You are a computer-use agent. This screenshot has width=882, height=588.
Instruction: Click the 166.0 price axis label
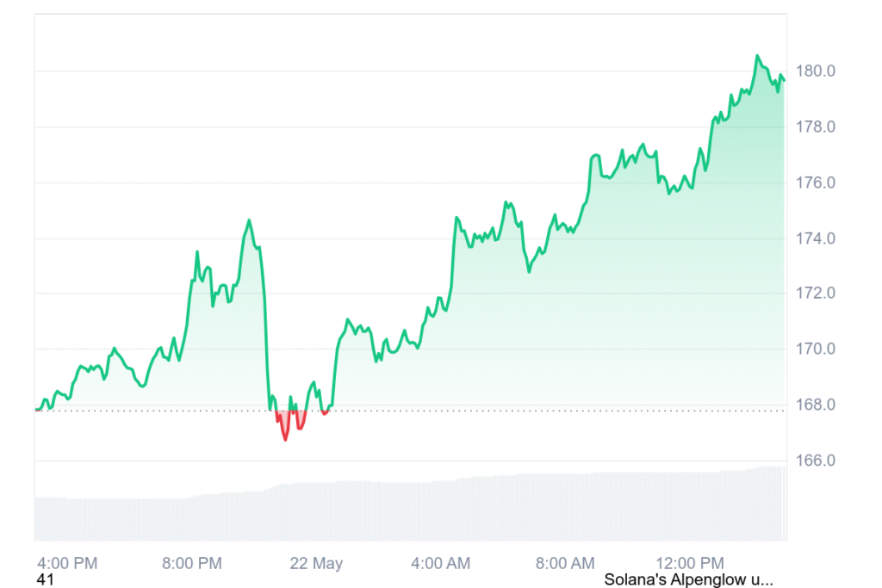click(x=817, y=461)
